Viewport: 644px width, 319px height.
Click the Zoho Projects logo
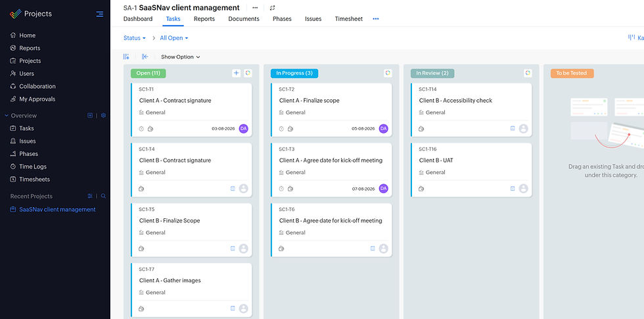[x=16, y=14]
